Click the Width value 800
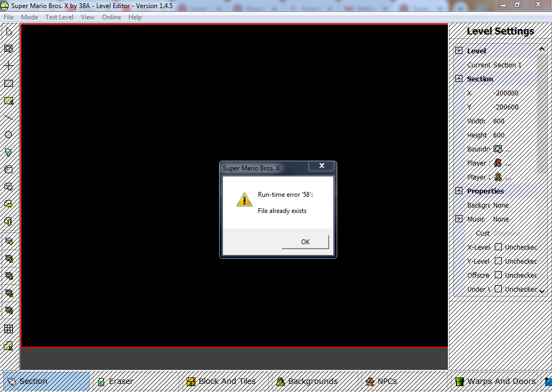 [x=499, y=121]
